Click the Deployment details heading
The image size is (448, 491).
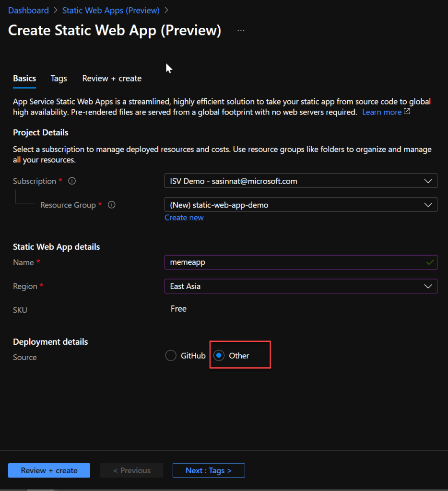[x=50, y=341]
